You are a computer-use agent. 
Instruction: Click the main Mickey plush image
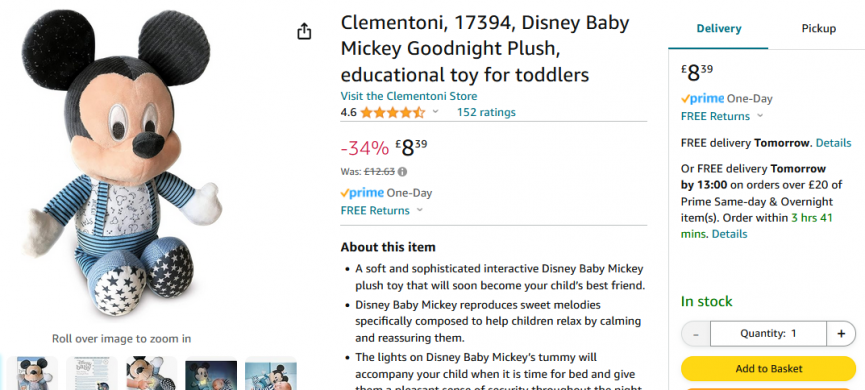[x=121, y=163]
